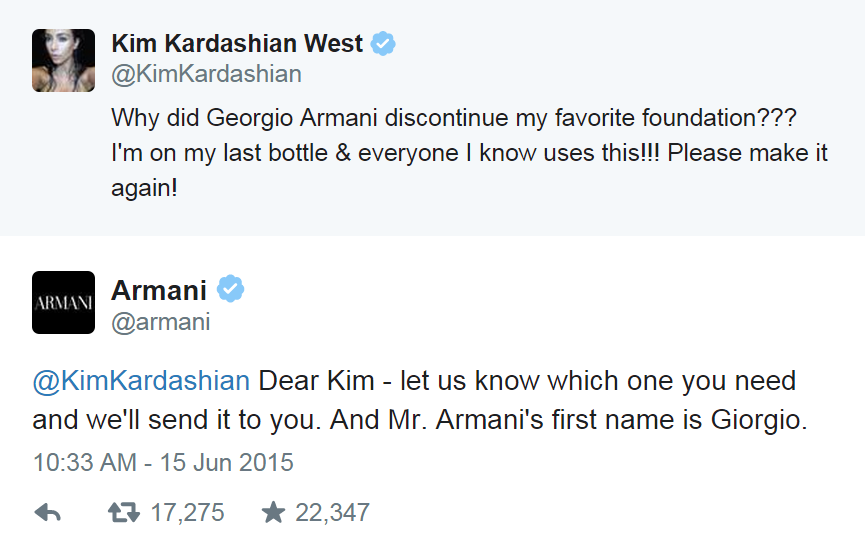Open Kim Kardashian West's profile photo

point(64,60)
